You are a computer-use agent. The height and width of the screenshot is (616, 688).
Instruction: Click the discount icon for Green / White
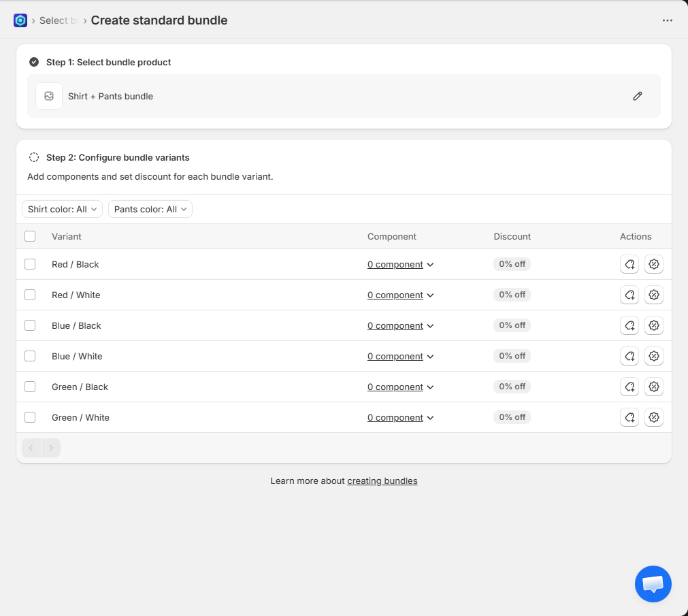pyautogui.click(x=653, y=417)
